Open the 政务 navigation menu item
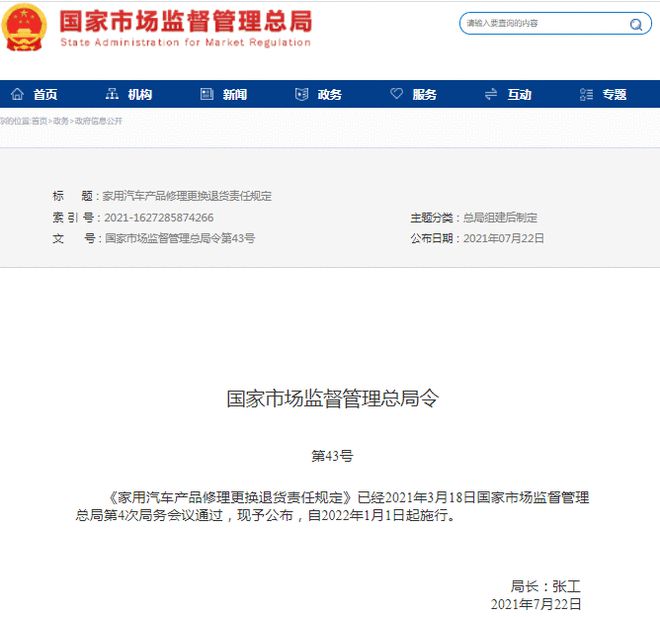660x617 pixels. click(330, 94)
